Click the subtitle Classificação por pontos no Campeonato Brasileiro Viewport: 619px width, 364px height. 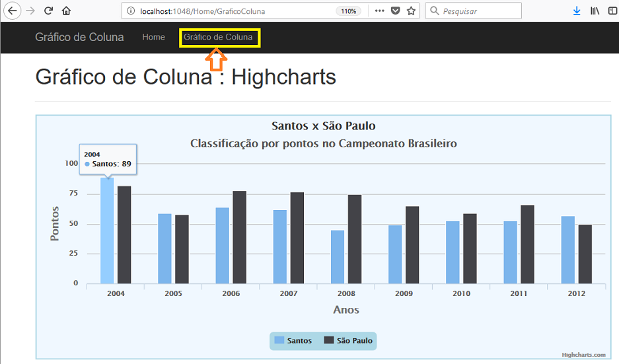coord(323,143)
